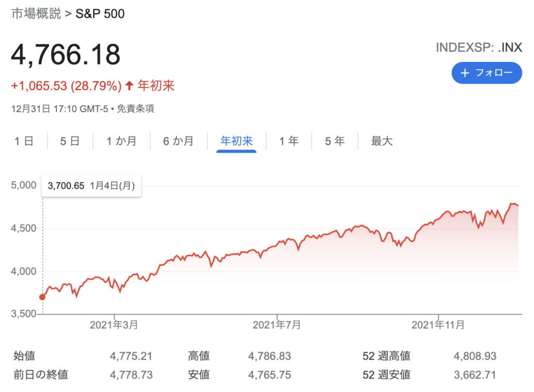Click the 高値 value 4,786.83
This screenshot has width=534, height=392.
(x=270, y=356)
